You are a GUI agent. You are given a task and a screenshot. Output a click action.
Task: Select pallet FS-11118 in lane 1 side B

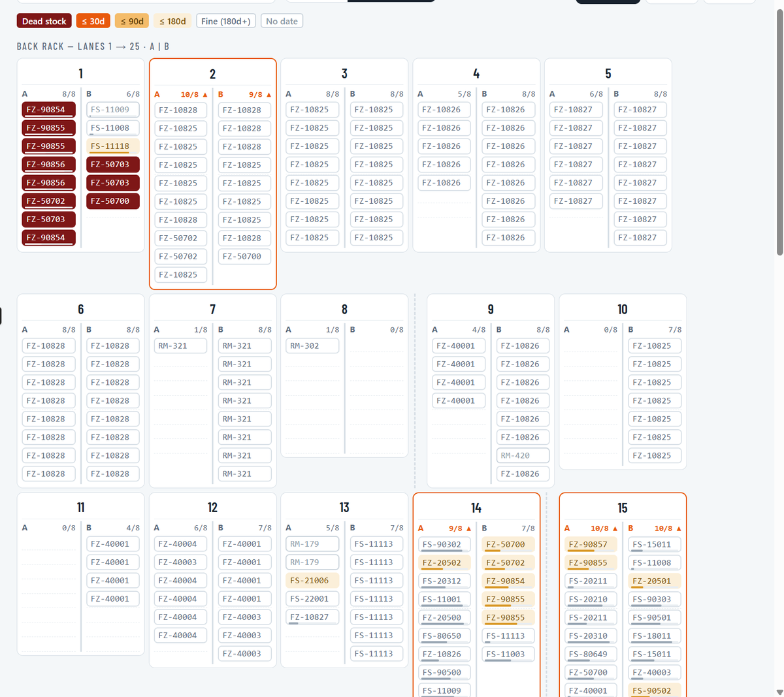point(113,146)
